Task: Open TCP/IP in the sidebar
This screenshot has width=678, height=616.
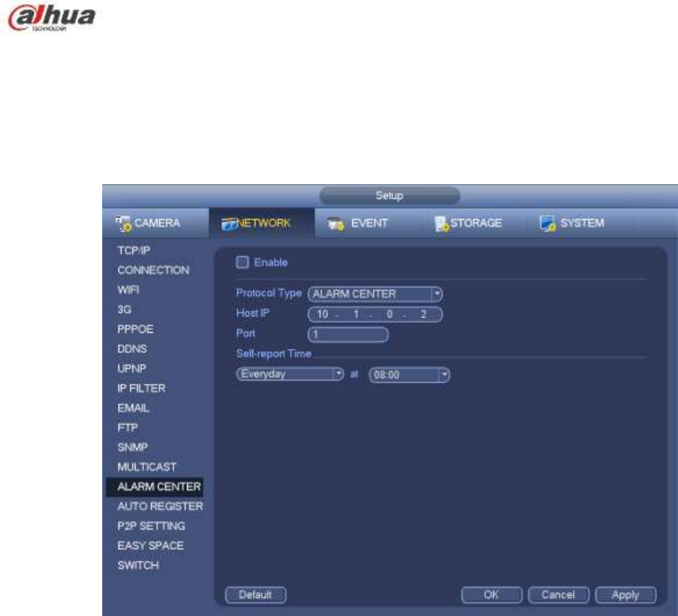Action: (x=134, y=250)
